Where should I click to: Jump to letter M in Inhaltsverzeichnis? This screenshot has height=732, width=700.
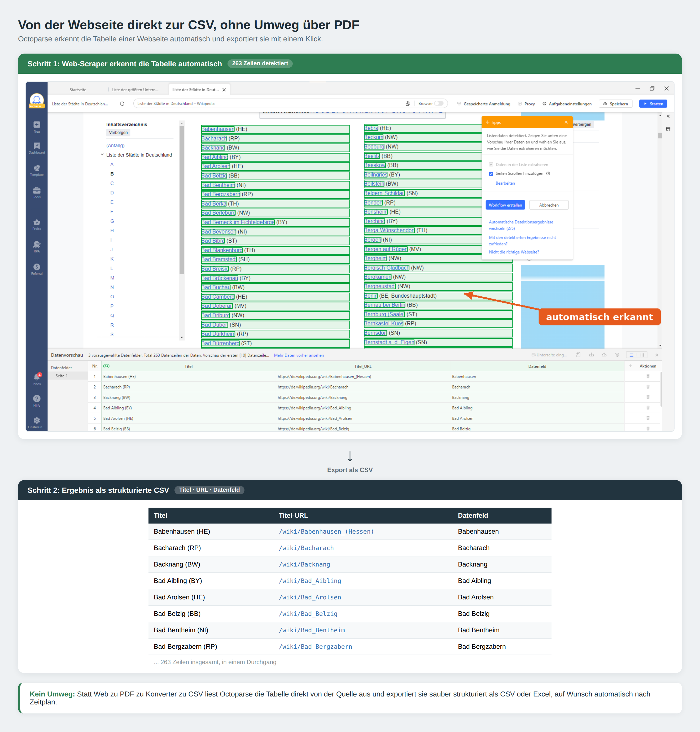click(x=112, y=278)
